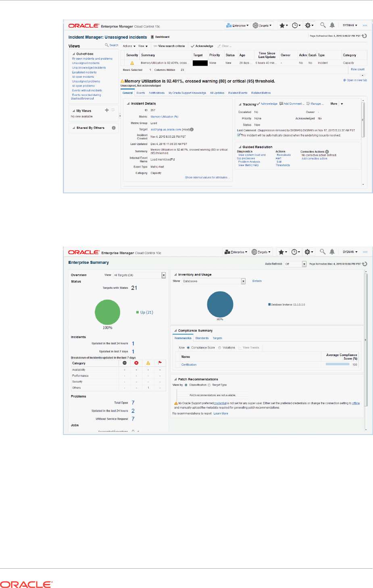This screenshot has width=373, height=588.
Task: Click Add Comment in Tracking section
Action: [292, 104]
